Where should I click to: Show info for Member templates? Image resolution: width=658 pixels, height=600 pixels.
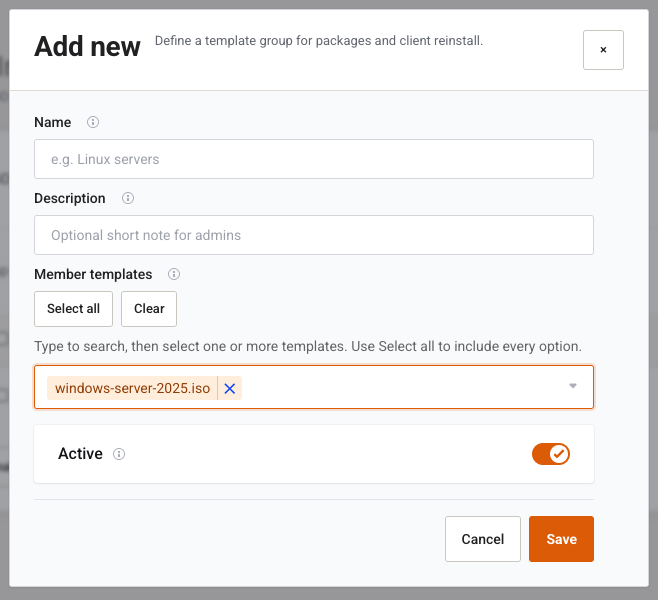tap(174, 274)
